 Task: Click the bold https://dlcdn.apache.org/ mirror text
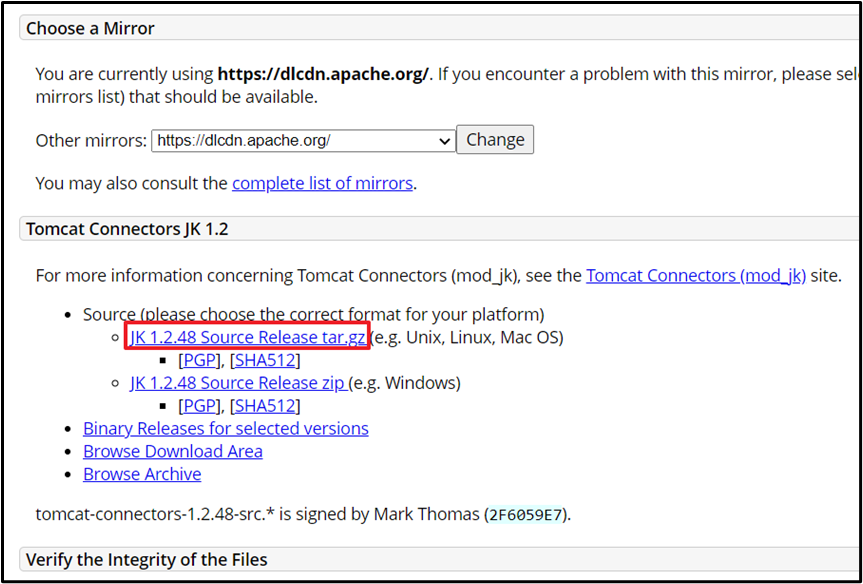click(323, 74)
